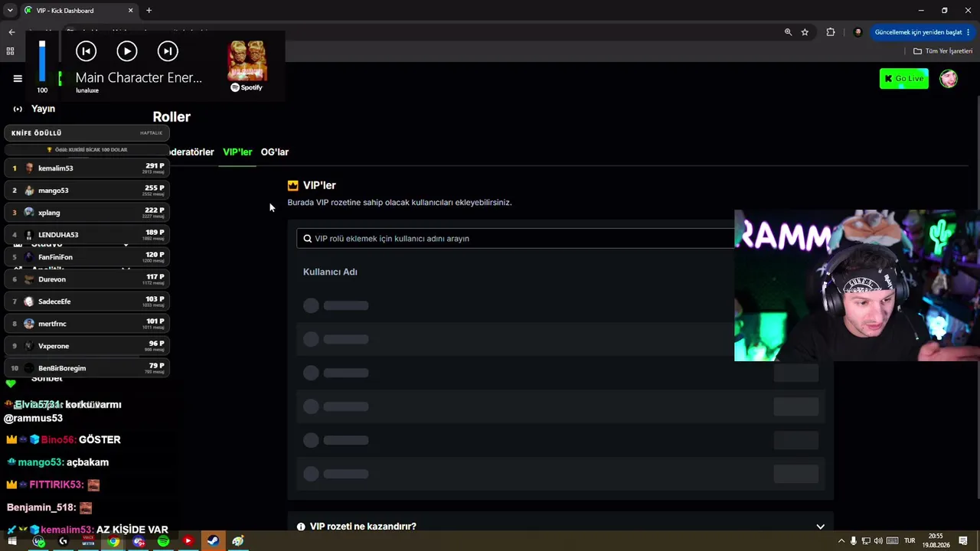Image resolution: width=980 pixels, height=551 pixels.
Task: Adjust the blue volume slider at 100
Action: coord(42,62)
